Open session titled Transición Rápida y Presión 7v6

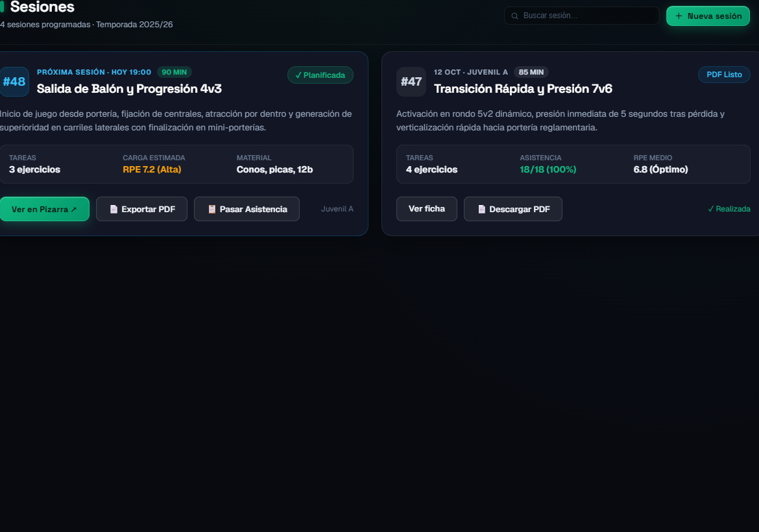pos(523,89)
